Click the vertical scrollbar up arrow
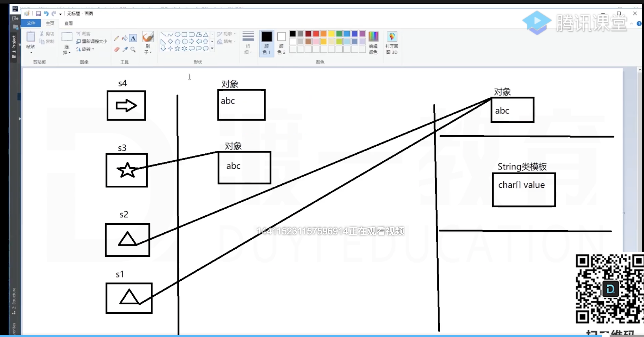 (x=640, y=70)
